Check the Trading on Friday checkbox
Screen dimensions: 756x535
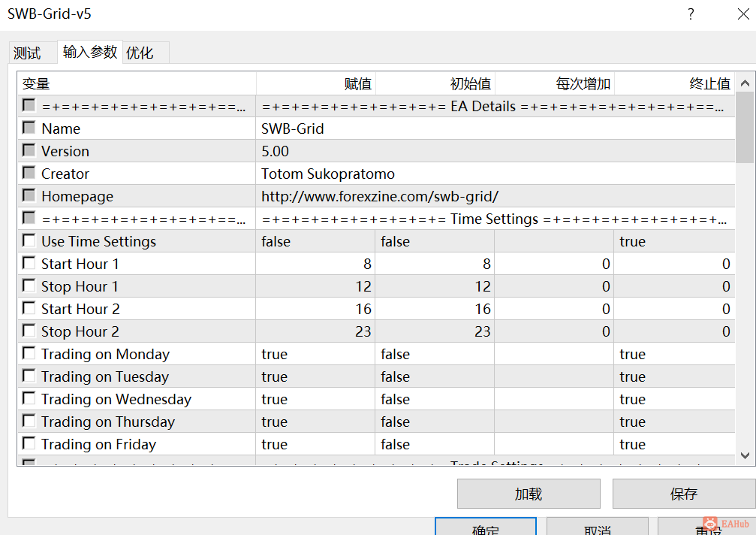coord(29,443)
